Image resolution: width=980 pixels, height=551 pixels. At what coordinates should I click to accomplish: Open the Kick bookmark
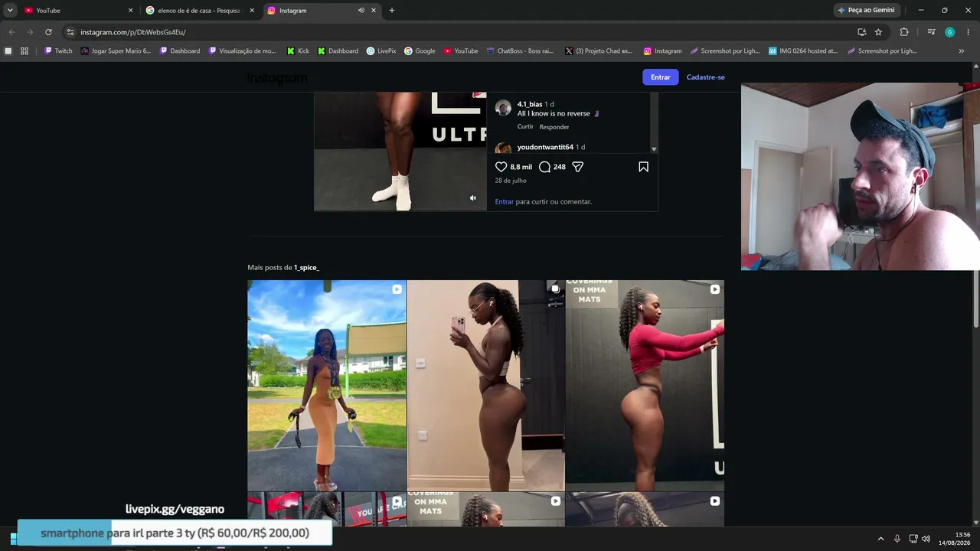click(298, 51)
